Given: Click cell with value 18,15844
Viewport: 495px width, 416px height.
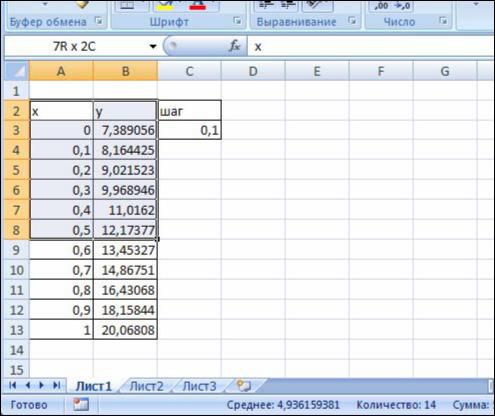Looking at the screenshot, I should tap(125, 310).
